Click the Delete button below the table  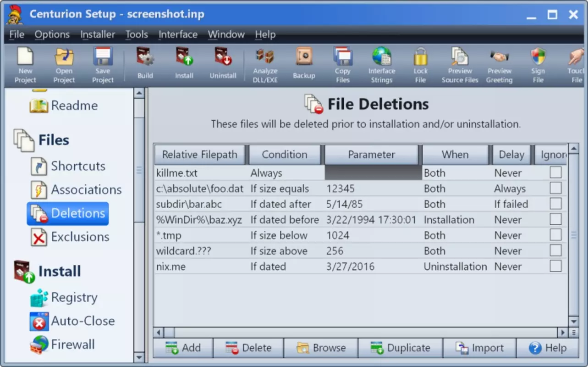tap(248, 348)
